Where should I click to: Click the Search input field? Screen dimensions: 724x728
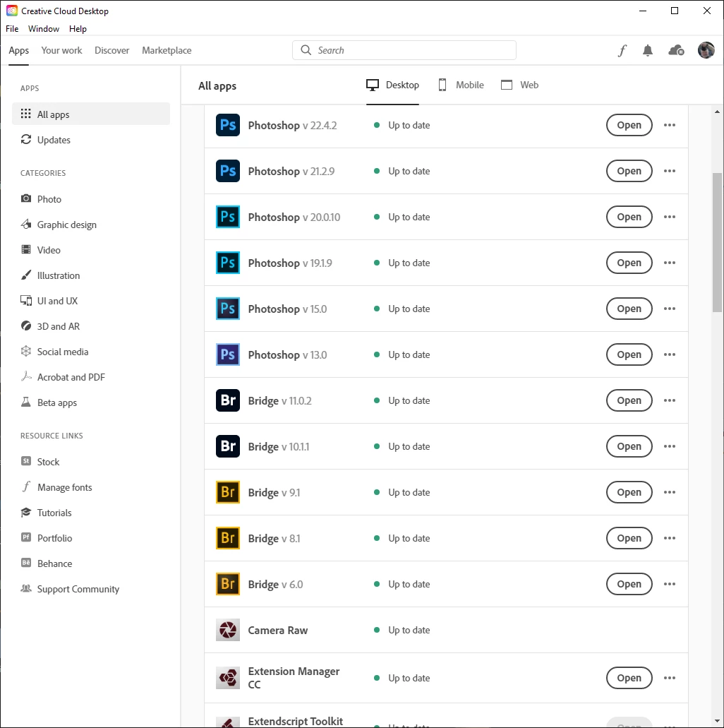[404, 50]
